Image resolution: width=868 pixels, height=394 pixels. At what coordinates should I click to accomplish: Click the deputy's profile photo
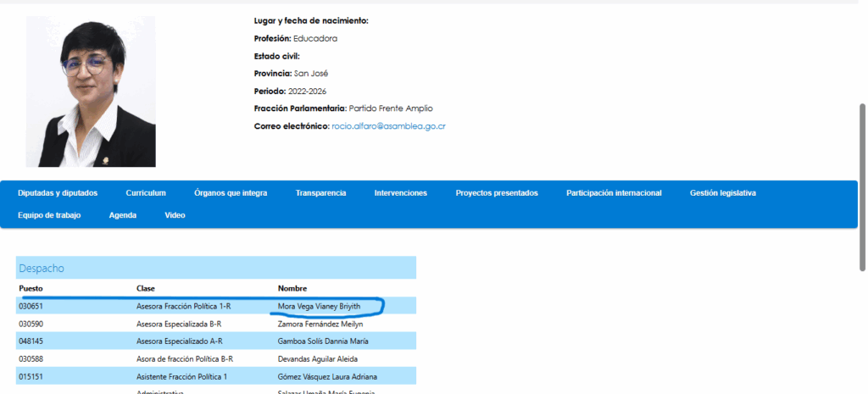[x=91, y=91]
